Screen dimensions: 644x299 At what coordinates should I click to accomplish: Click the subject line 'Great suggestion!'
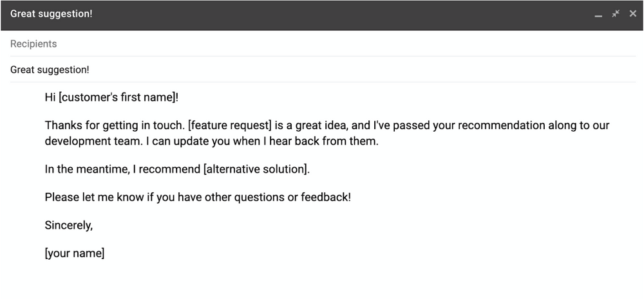[323, 69]
